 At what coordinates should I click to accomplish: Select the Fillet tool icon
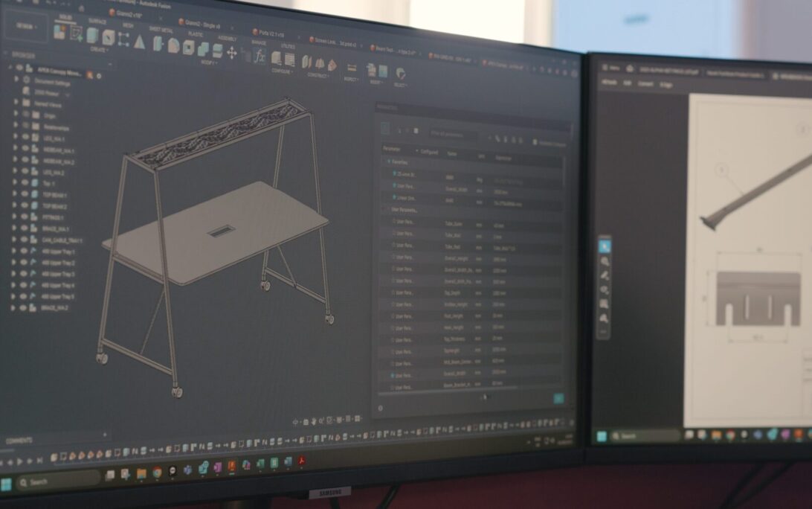pos(173,45)
